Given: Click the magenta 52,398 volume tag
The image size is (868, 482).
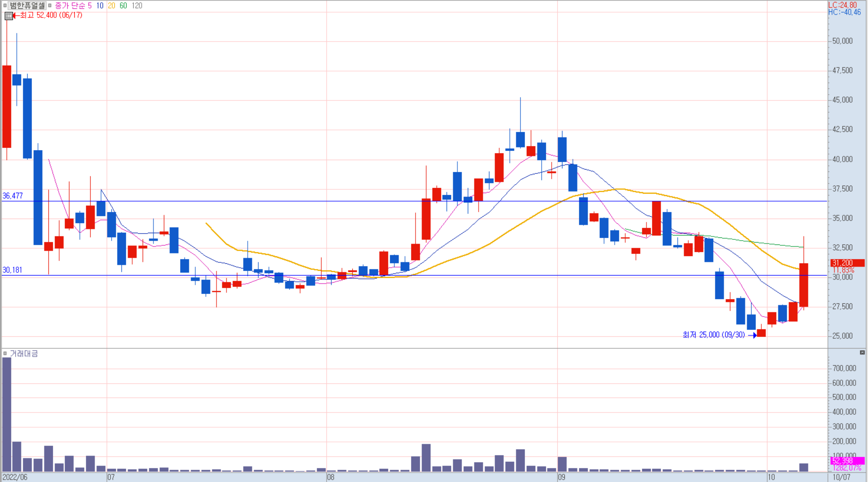Looking at the screenshot, I should point(847,460).
